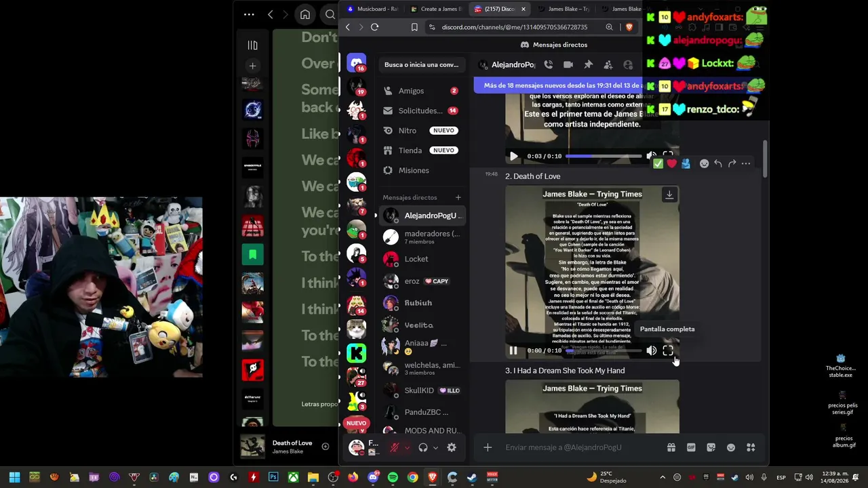Forward the message with arrow icon

click(x=732, y=163)
